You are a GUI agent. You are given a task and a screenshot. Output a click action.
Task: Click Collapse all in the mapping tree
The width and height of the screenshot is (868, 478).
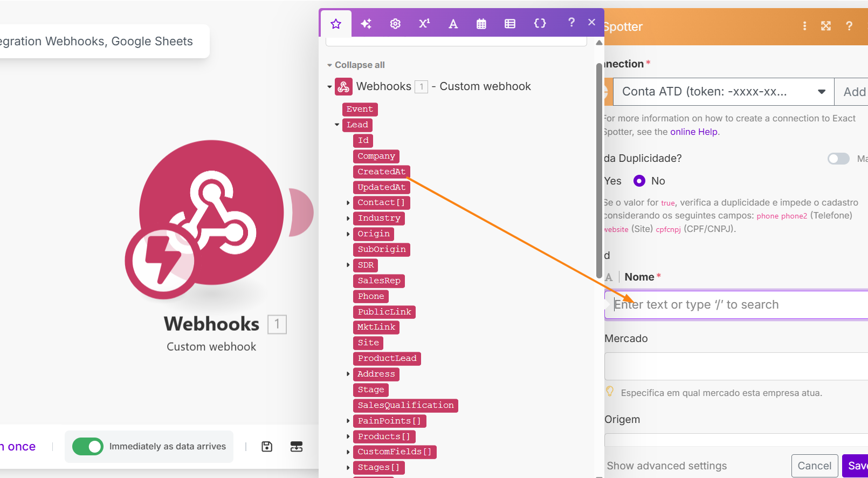[x=360, y=65]
